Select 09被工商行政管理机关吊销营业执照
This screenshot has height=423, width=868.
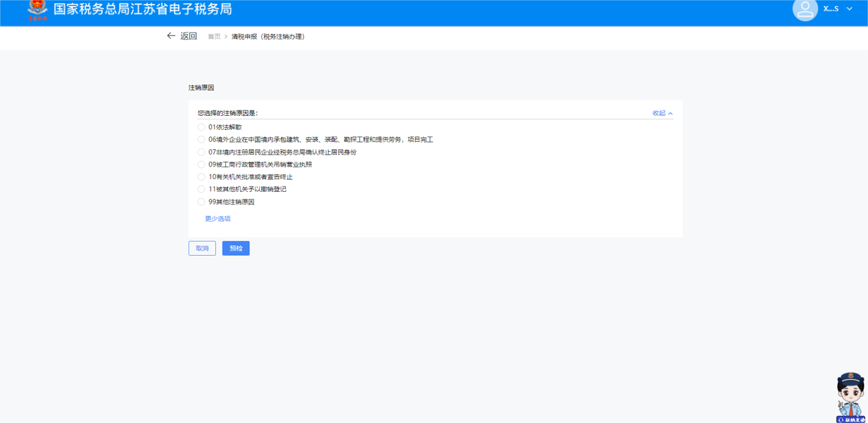[201, 165]
